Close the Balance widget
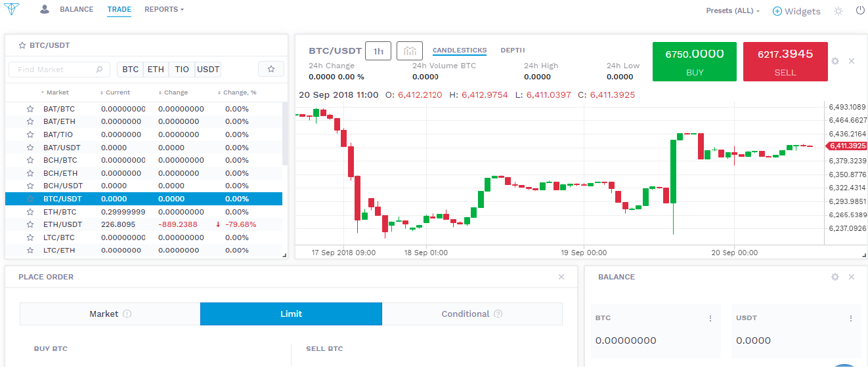The image size is (868, 370). pos(852,277)
